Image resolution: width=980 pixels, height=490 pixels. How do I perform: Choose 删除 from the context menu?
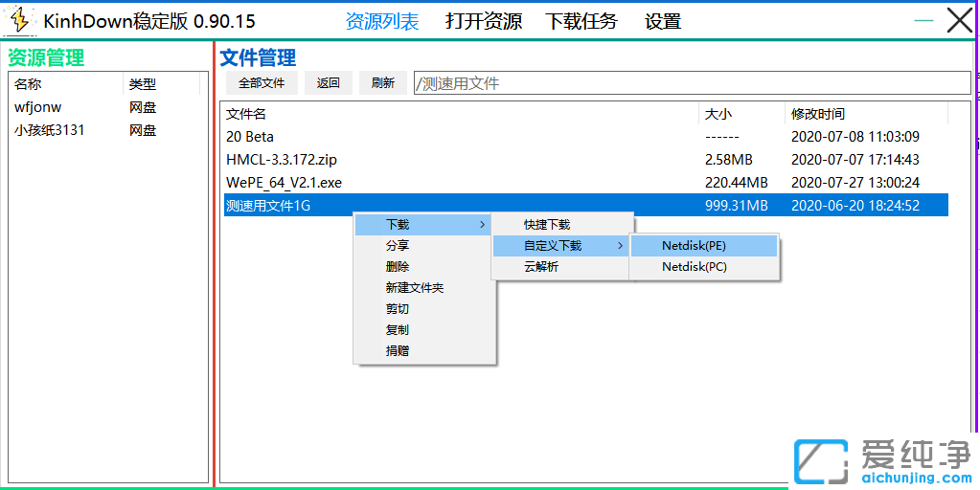coord(423,267)
